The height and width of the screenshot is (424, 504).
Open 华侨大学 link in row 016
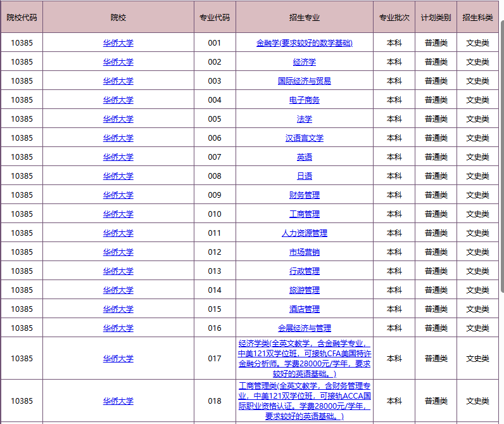tap(118, 328)
